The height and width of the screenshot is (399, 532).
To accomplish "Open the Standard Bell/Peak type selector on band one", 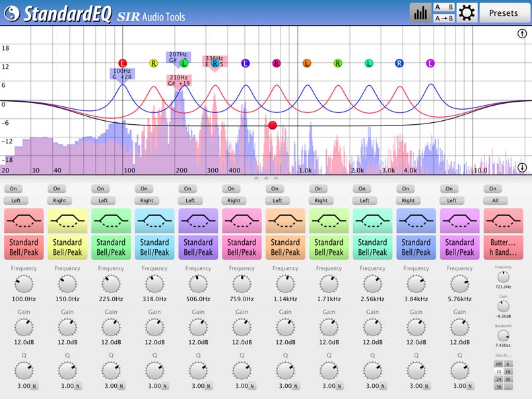I will click(x=23, y=246).
